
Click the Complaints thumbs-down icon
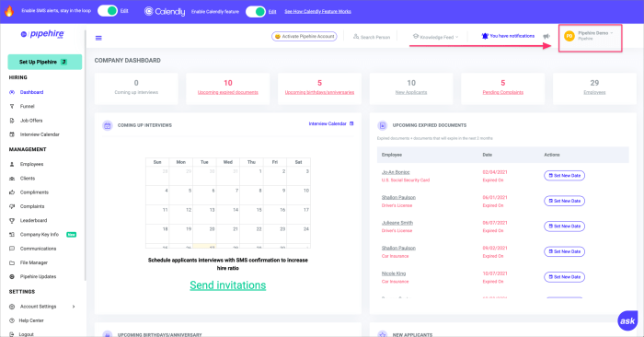pos(12,206)
